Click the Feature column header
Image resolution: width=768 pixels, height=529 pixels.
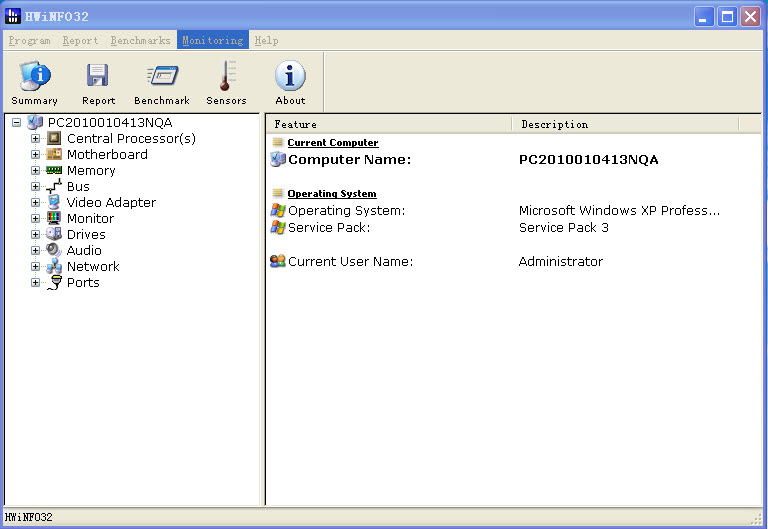(x=390, y=124)
